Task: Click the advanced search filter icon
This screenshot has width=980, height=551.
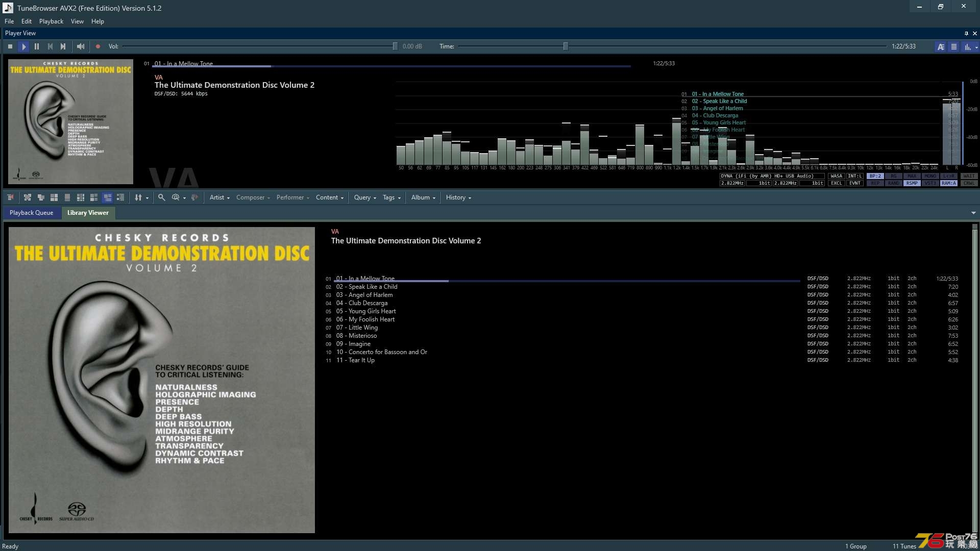Action: tap(176, 197)
